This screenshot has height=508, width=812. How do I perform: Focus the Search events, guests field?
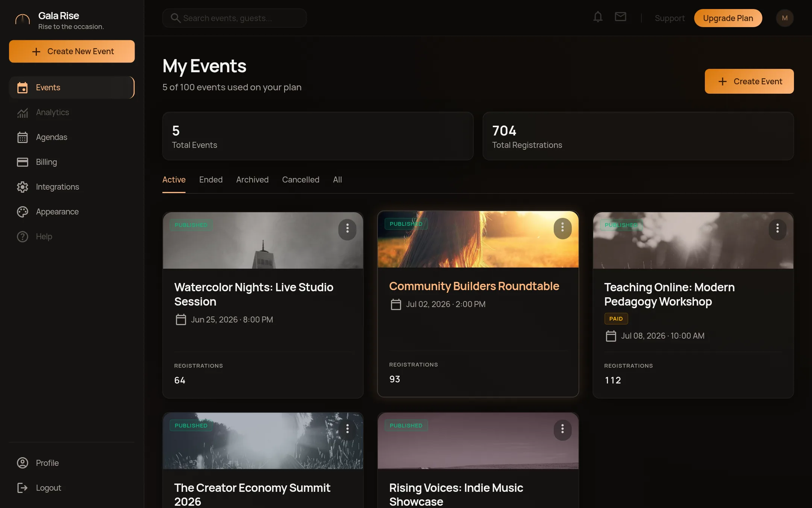pyautogui.click(x=235, y=18)
